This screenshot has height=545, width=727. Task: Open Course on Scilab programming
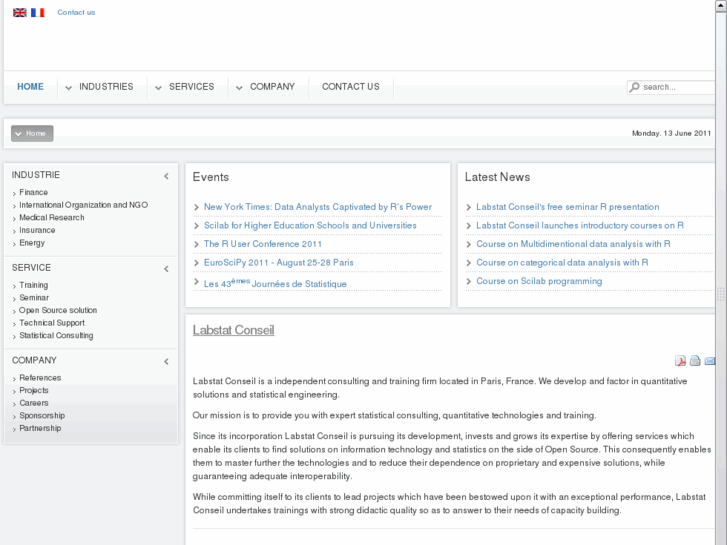(x=539, y=281)
